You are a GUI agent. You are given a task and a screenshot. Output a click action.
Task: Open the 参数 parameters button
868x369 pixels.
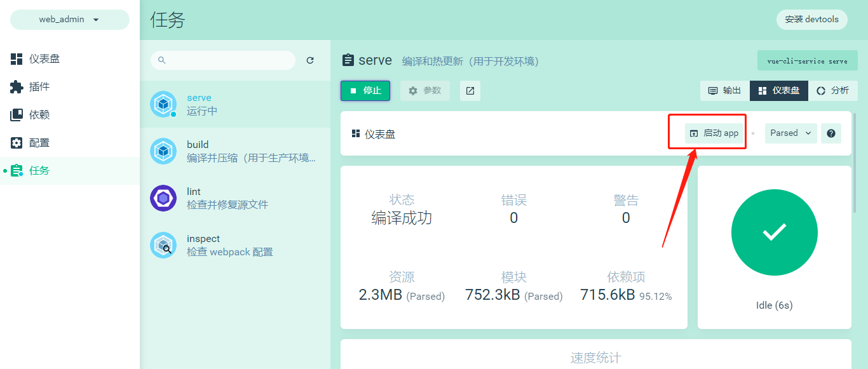pos(425,91)
